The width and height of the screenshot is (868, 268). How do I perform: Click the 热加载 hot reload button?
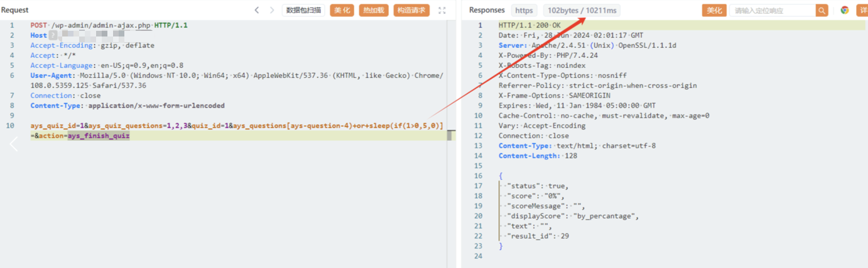374,10
